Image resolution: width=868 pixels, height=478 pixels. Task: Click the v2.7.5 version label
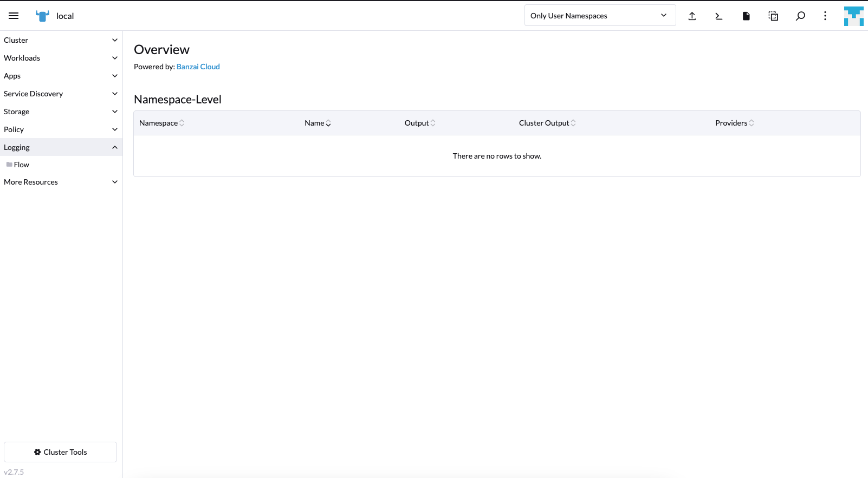click(x=14, y=472)
